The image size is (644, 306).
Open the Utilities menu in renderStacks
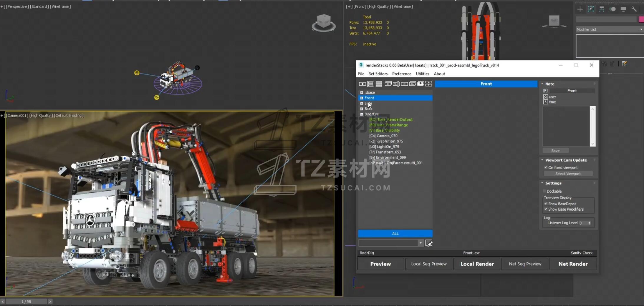coord(422,74)
